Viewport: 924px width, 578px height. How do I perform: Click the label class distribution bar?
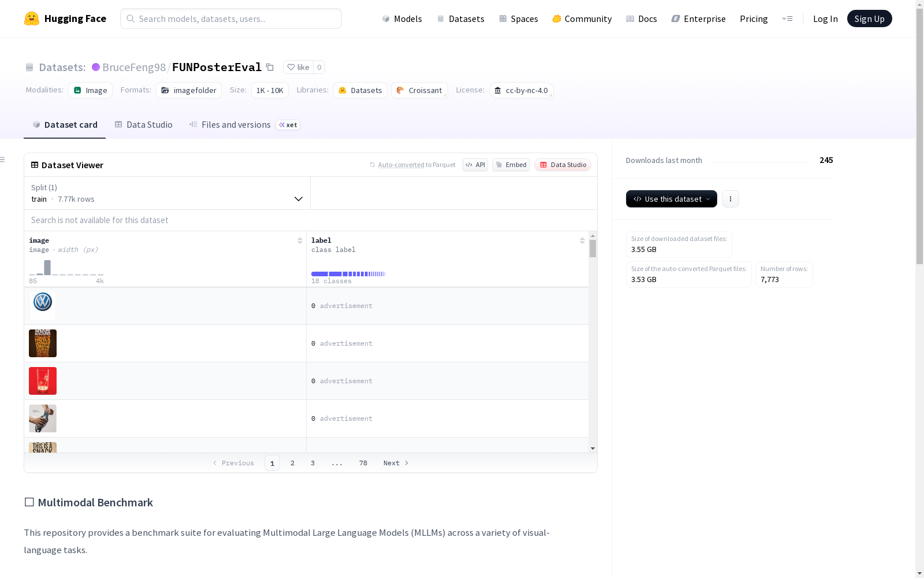point(348,274)
